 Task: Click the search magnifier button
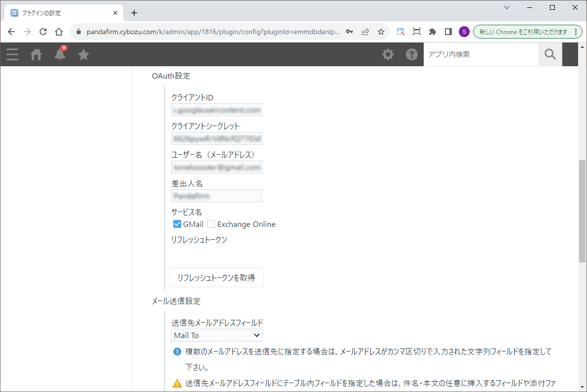tap(550, 54)
